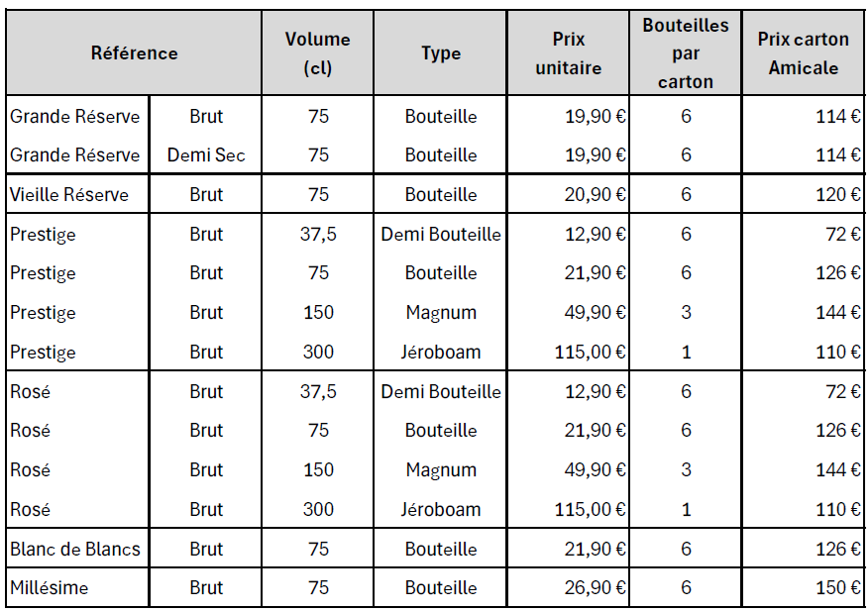868x611 pixels.
Task: Select the 150 € carton price cell
Action: (803, 587)
